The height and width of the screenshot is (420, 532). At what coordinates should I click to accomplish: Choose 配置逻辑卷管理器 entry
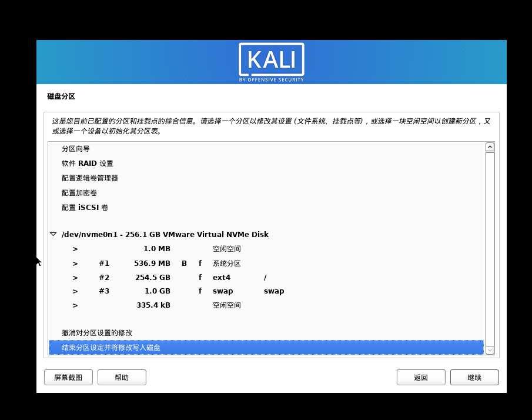coord(90,178)
